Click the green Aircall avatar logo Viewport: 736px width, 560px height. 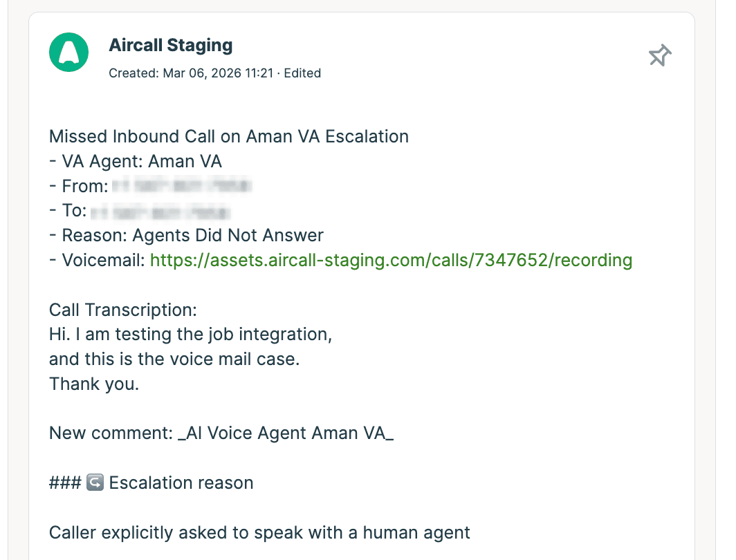coord(69,52)
